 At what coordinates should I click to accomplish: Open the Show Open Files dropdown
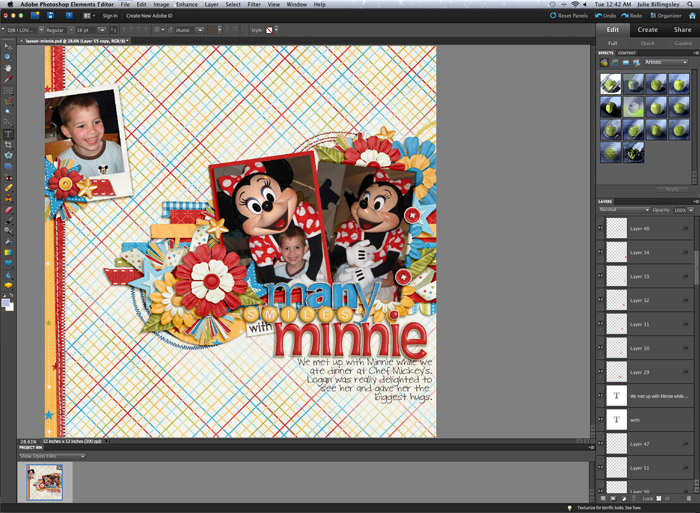tap(52, 456)
